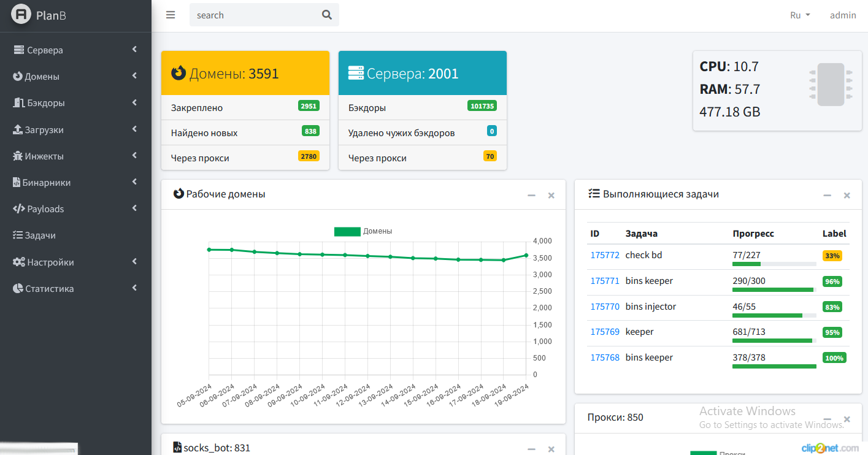Close the Рабочие домены panel

[x=551, y=196]
